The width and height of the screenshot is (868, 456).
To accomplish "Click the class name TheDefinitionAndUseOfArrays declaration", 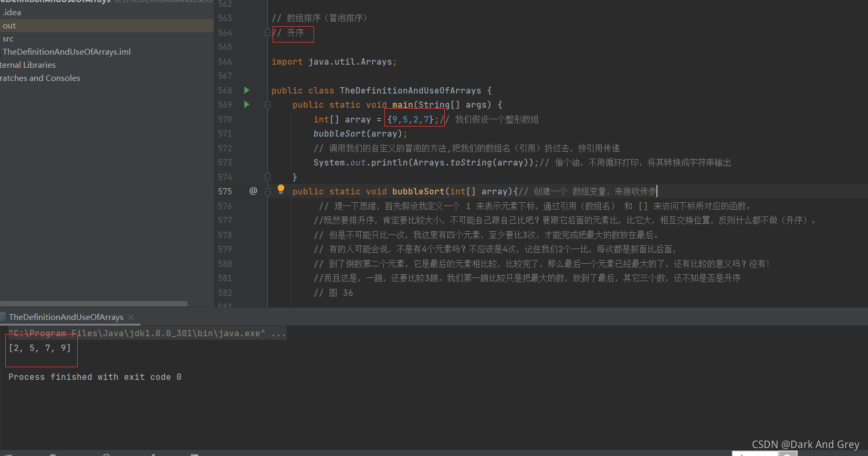I will click(410, 90).
